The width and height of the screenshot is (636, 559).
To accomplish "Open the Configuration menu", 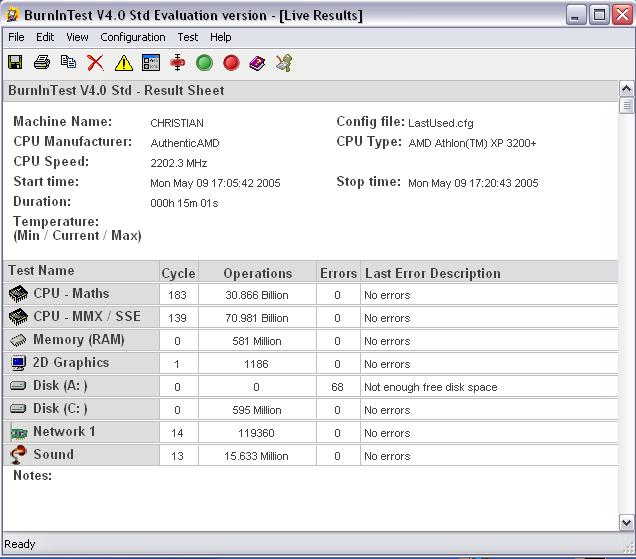I will 133,37.
